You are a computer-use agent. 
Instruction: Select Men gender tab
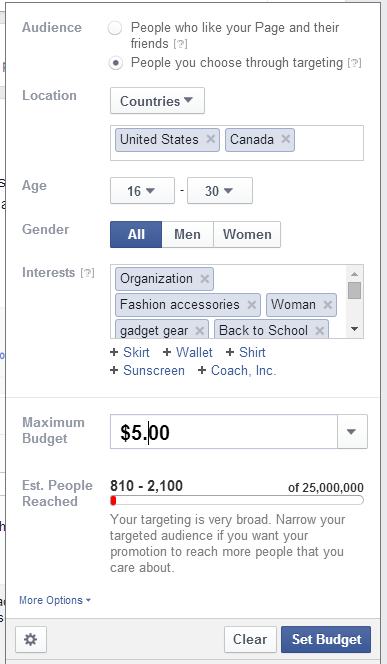[x=187, y=234]
